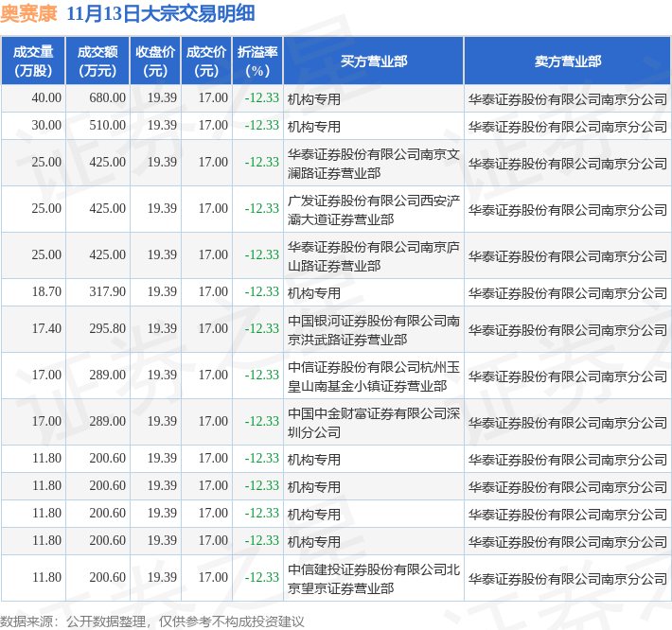Click the 17.40 volume cell
This screenshot has width=672, height=630.
(46, 328)
